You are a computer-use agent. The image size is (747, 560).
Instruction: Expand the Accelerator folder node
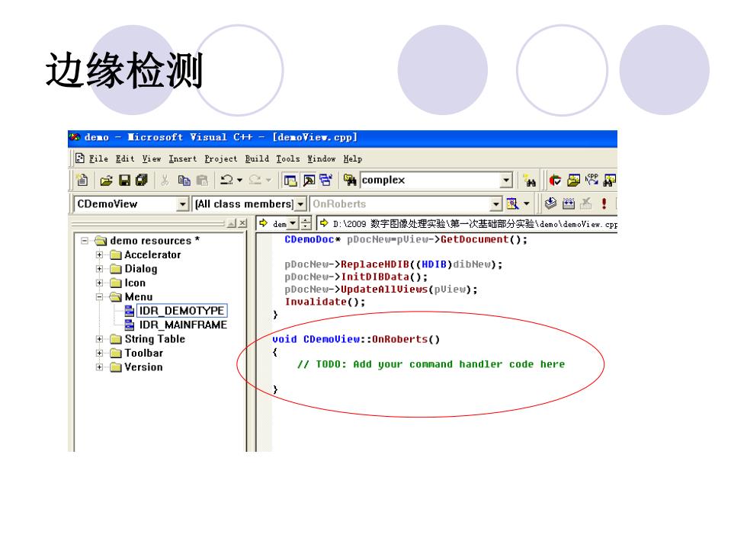click(x=99, y=254)
